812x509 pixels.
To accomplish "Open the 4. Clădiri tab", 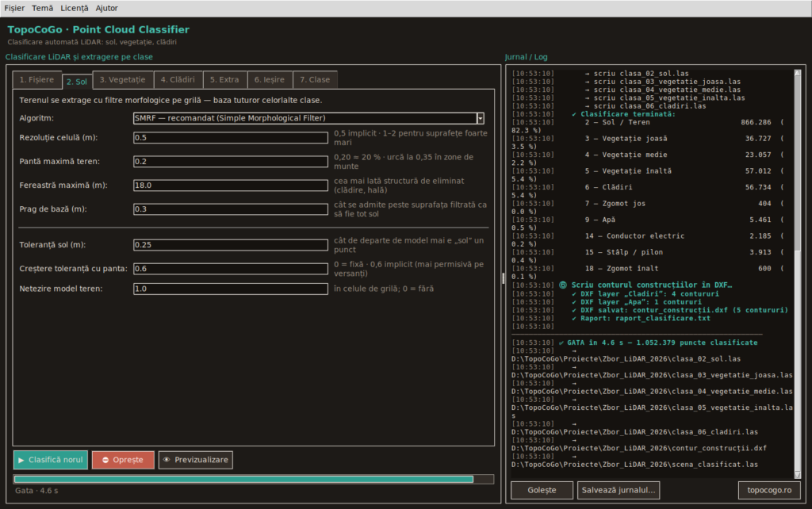I will coord(178,80).
